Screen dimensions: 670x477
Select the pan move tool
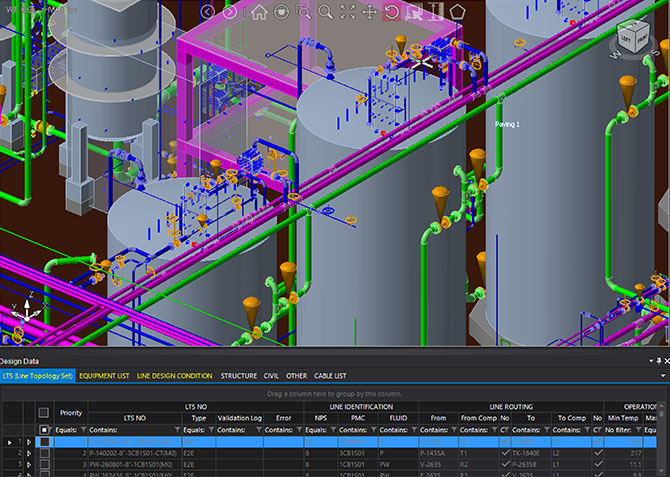coord(369,12)
